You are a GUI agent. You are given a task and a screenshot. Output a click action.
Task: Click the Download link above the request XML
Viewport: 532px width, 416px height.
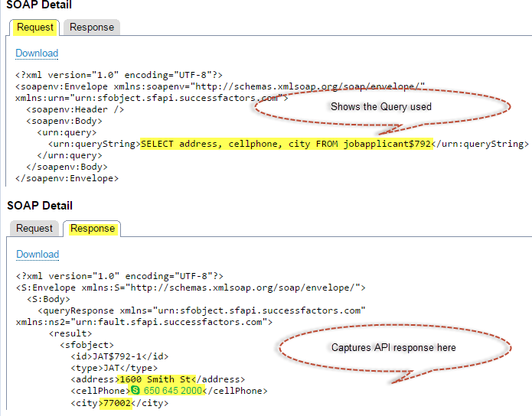(37, 54)
